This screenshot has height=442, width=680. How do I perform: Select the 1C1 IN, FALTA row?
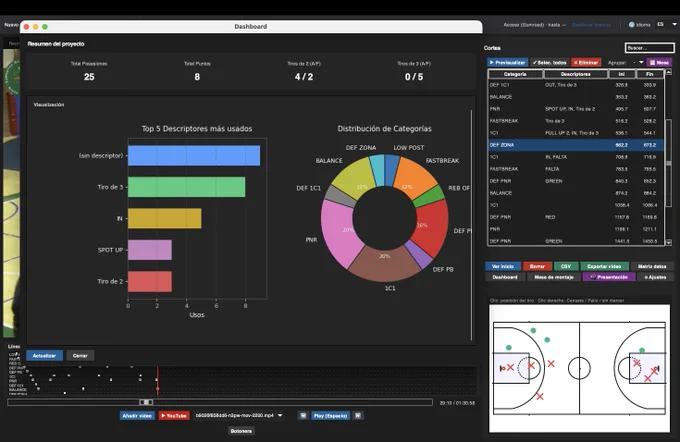(576, 157)
